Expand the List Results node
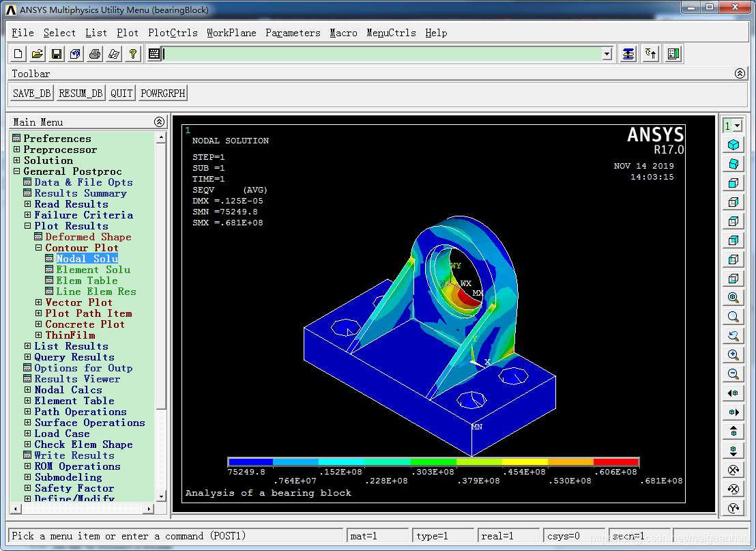This screenshot has width=756, height=551. (x=27, y=346)
